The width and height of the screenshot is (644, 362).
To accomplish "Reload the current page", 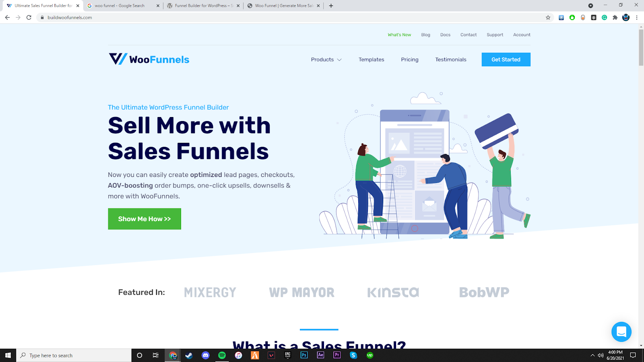I will point(29,17).
